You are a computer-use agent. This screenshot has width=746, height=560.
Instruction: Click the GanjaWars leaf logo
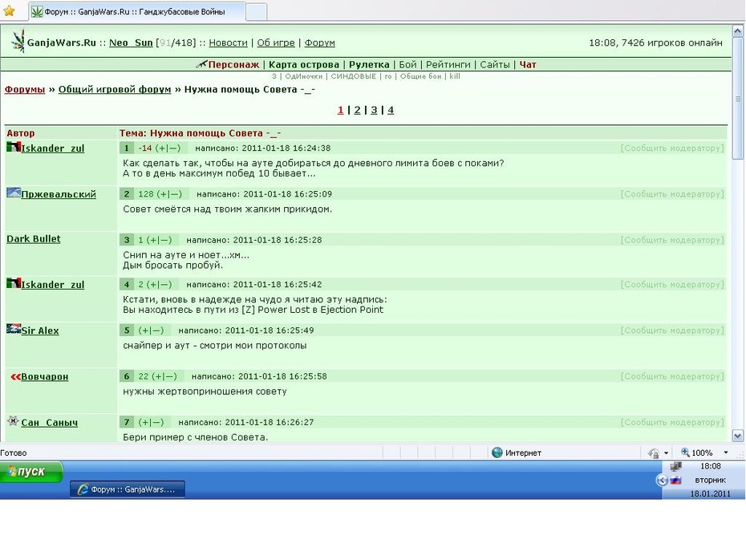18,41
